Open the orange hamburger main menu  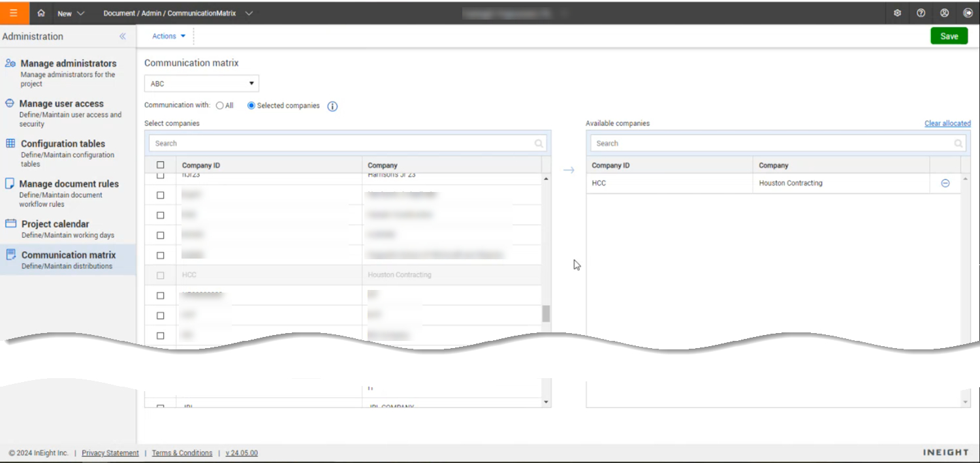click(x=14, y=13)
